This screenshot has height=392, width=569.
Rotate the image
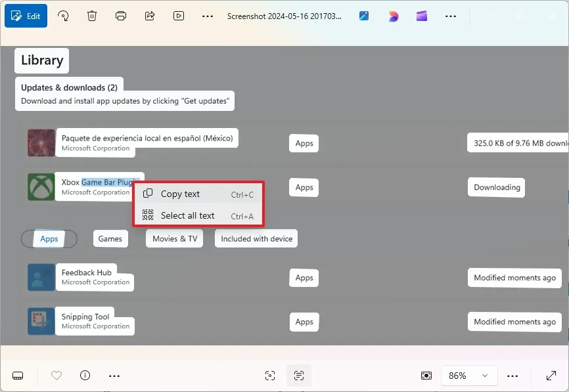pos(63,16)
